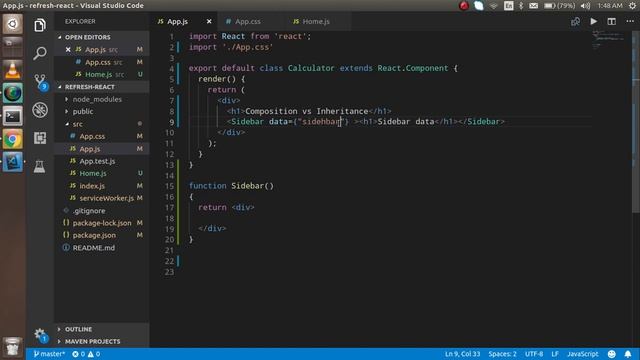Place cursor on 'function Sidebar()' line
This screenshot has height=360, width=640.
click(x=231, y=186)
